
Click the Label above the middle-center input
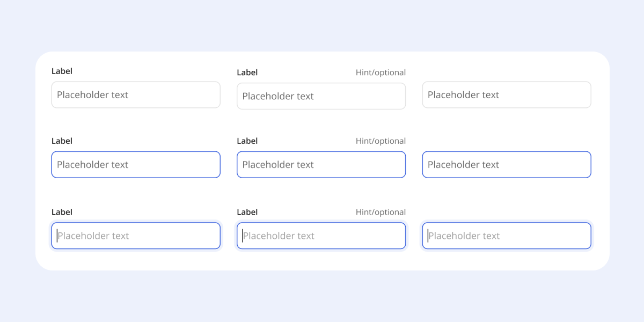point(247,141)
